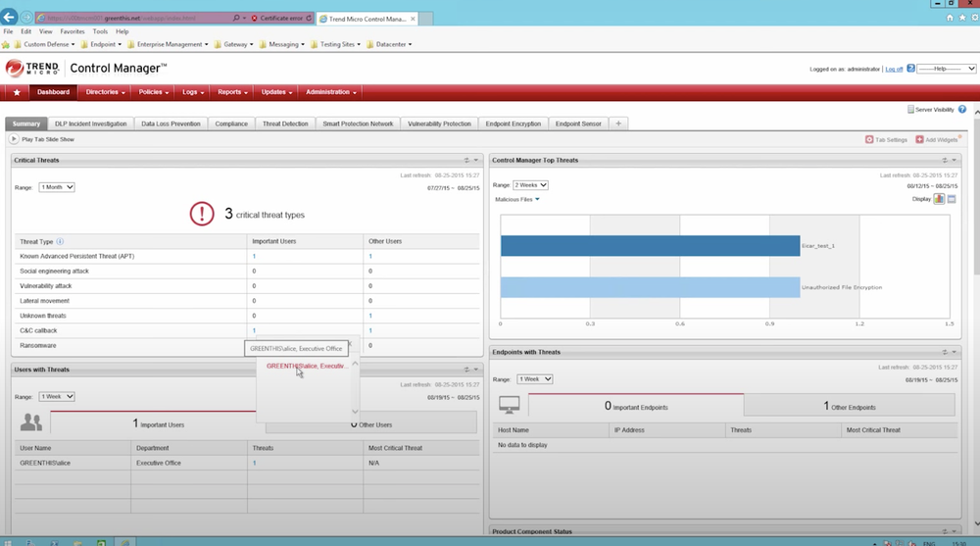Click the browser forward arrow button

point(26,18)
